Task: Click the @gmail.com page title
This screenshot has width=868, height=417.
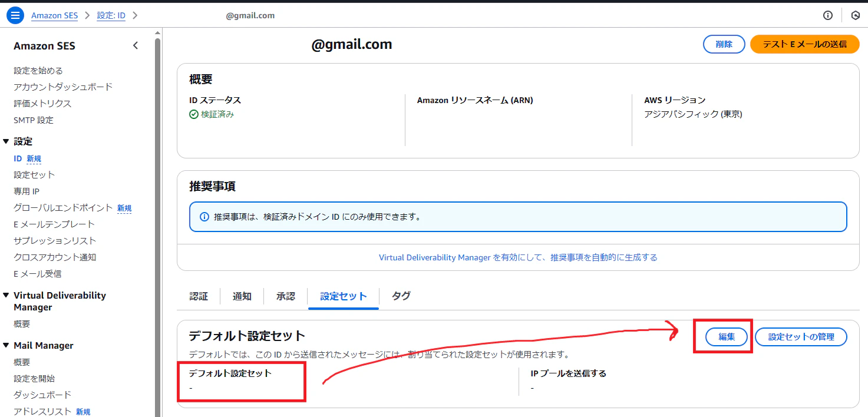Action: [x=352, y=44]
